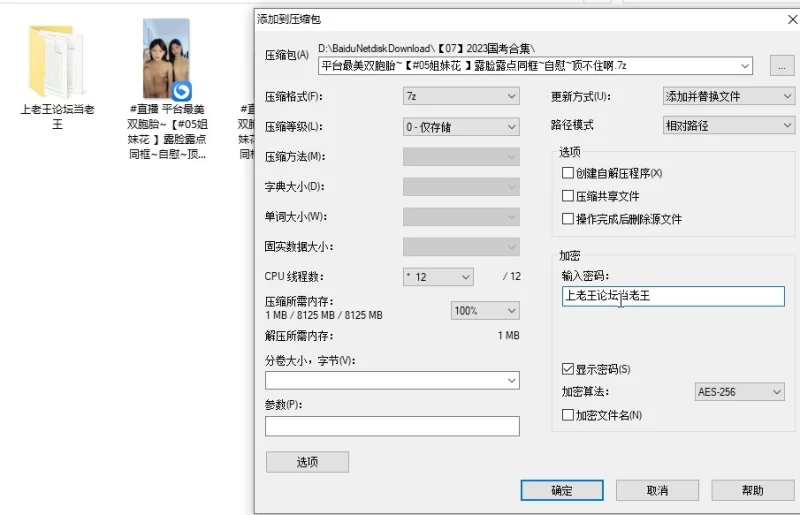The width and height of the screenshot is (800, 515).
Task: Open the 压缩格式 7z dropdown
Action: [461, 96]
